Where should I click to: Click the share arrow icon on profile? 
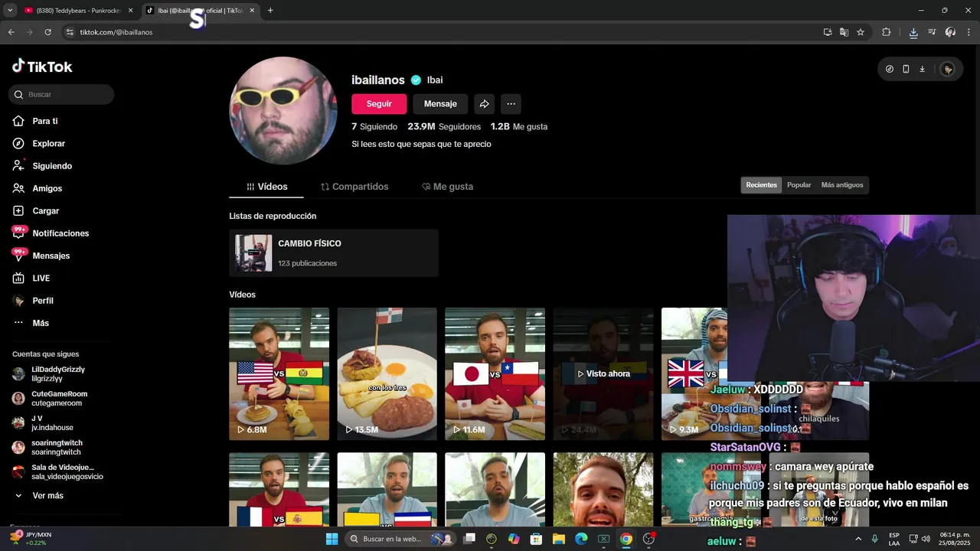point(484,104)
